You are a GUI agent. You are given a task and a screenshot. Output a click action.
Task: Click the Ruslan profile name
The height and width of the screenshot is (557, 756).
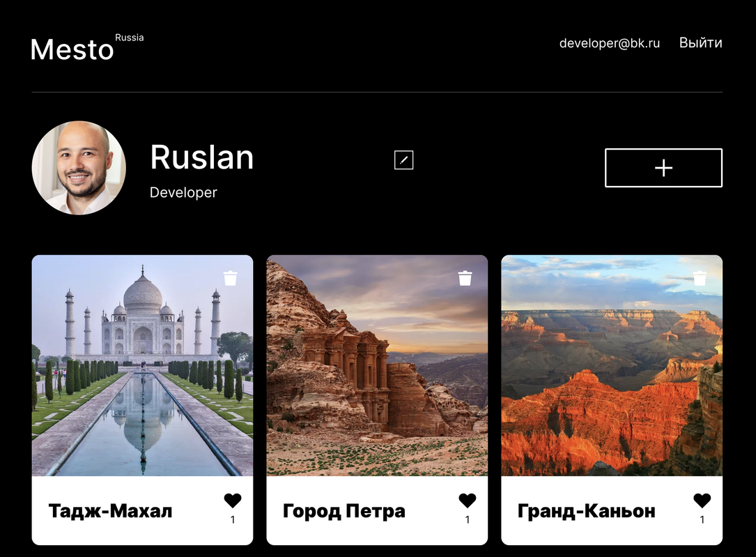click(x=201, y=157)
